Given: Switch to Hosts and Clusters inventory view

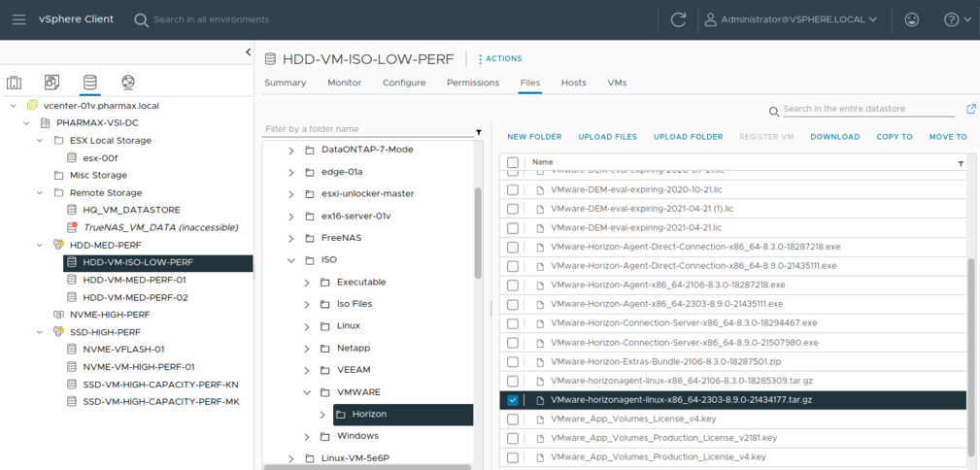Looking at the screenshot, I should (14, 82).
